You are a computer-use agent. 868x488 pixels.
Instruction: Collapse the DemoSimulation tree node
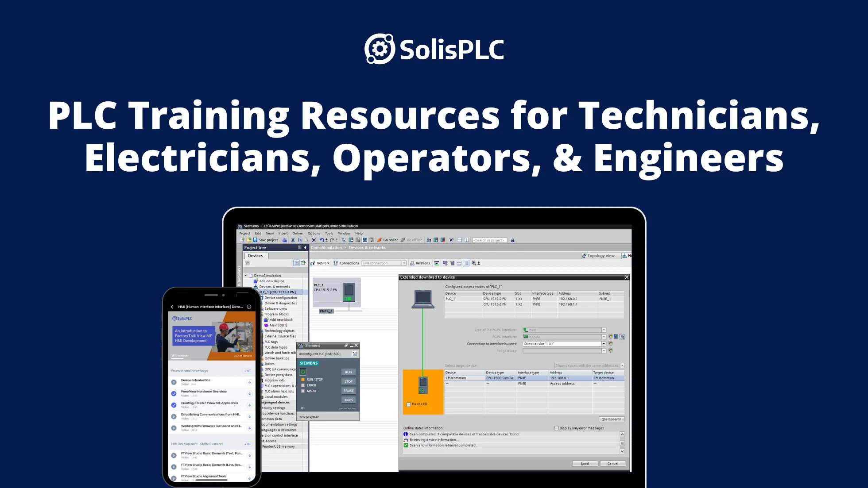click(246, 275)
